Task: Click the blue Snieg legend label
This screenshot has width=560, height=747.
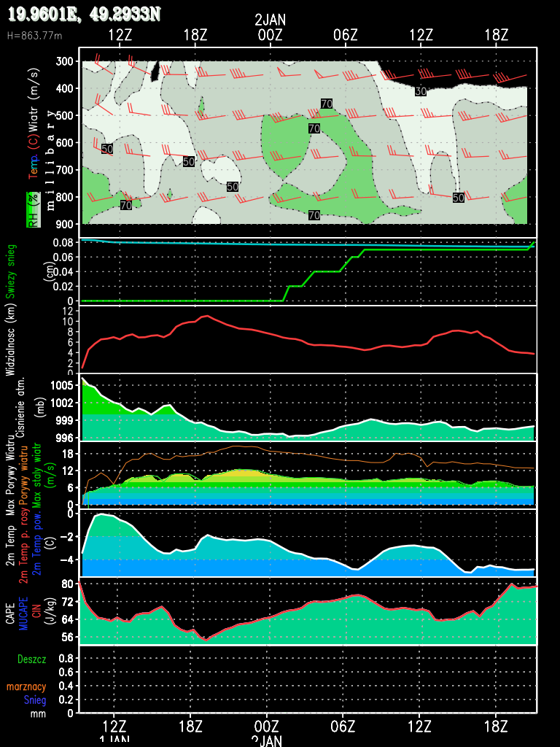Action: 34,700
